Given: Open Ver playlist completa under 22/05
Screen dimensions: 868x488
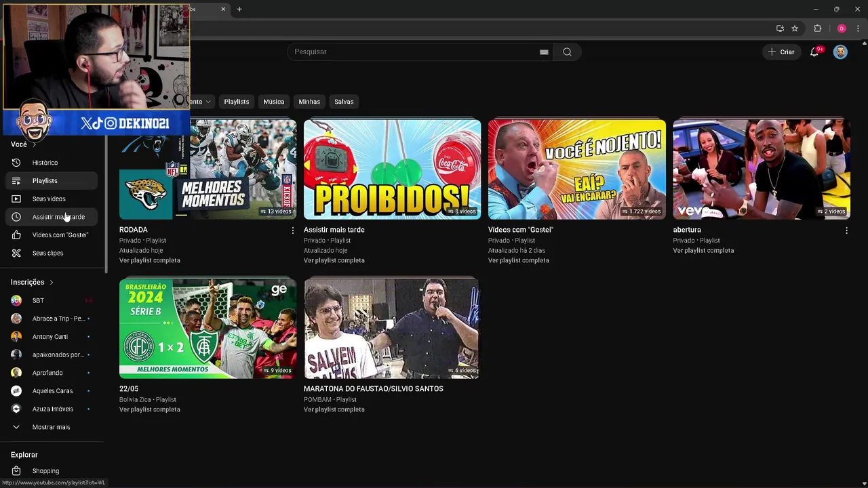Looking at the screenshot, I should click(x=150, y=409).
